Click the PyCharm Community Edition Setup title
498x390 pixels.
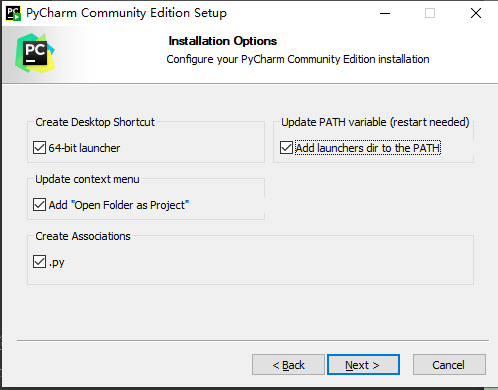[x=126, y=13]
